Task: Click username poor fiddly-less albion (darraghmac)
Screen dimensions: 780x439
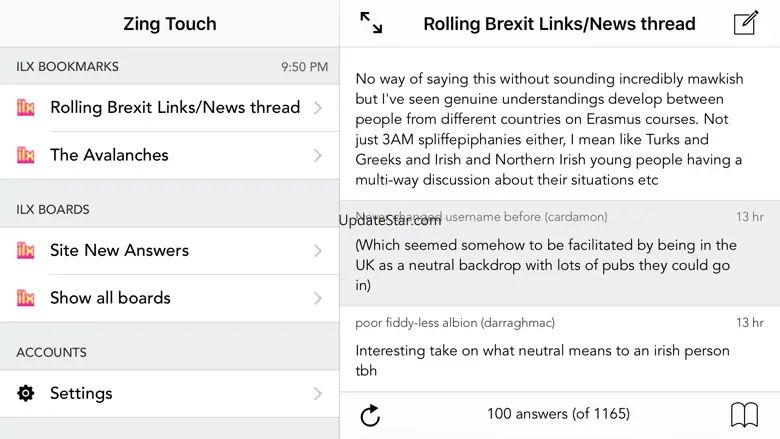Action: tap(455, 323)
